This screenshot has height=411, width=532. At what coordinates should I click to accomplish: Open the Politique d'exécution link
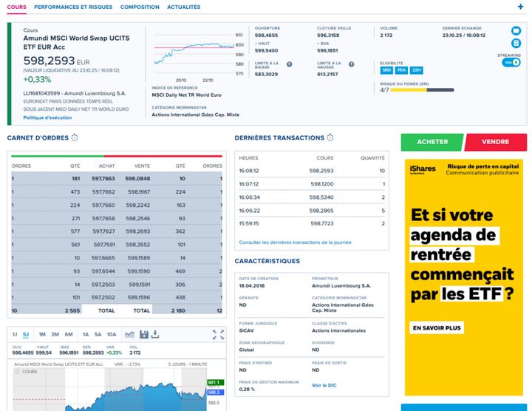(x=47, y=118)
